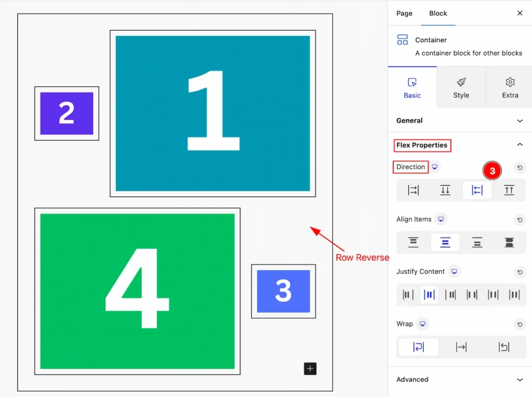Viewport: 532px width, 397px height.
Task: Select the green image block 4
Action: [137, 291]
